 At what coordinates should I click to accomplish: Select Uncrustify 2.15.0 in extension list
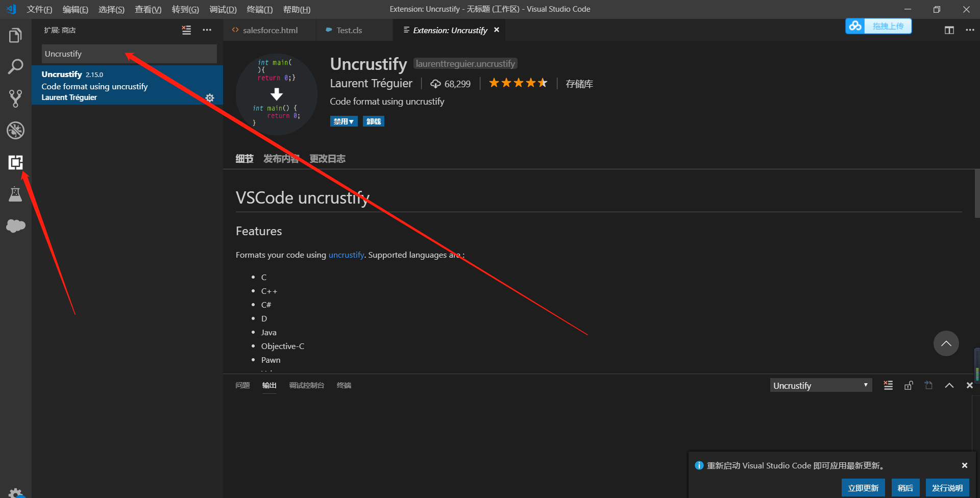(x=127, y=85)
